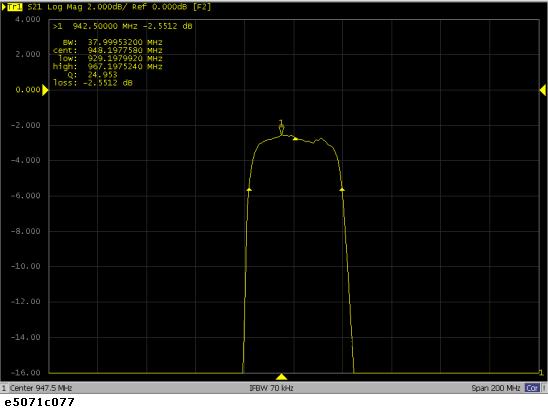Select marker 1 on the trace peak
548x410 pixels.
click(281, 128)
